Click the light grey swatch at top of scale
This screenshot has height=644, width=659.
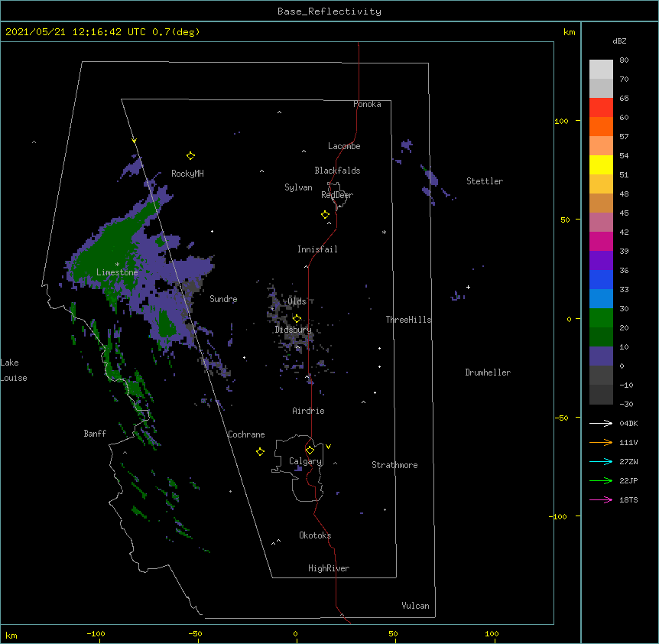[x=601, y=70]
